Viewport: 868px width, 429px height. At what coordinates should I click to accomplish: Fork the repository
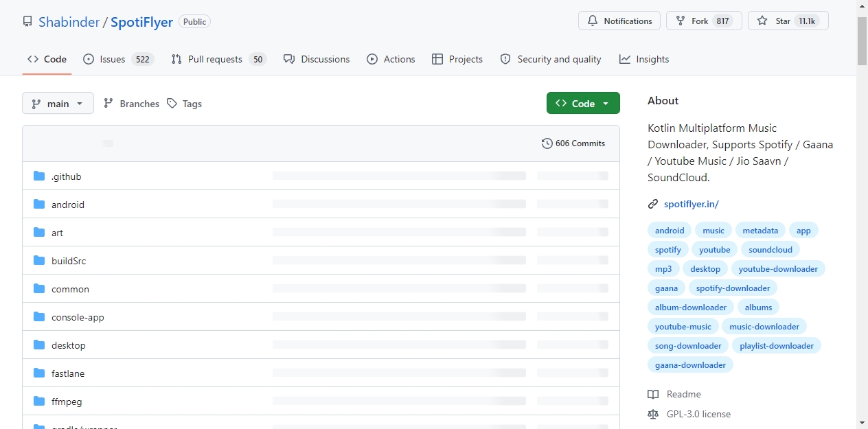pos(704,21)
